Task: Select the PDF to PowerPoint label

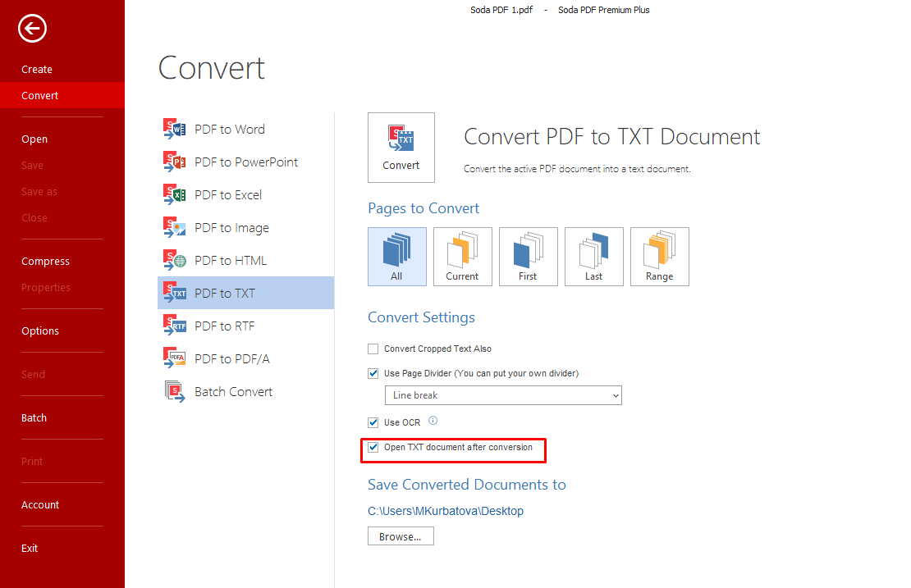Action: click(x=246, y=162)
